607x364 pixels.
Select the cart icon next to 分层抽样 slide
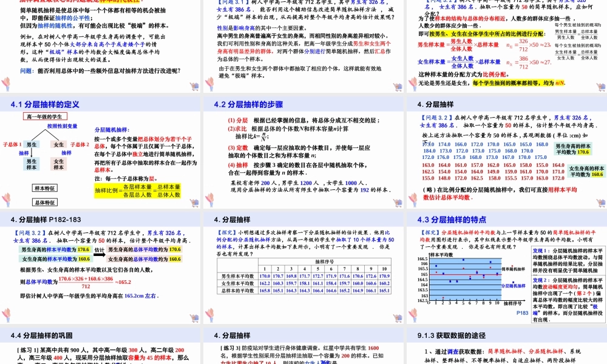tap(398, 317)
